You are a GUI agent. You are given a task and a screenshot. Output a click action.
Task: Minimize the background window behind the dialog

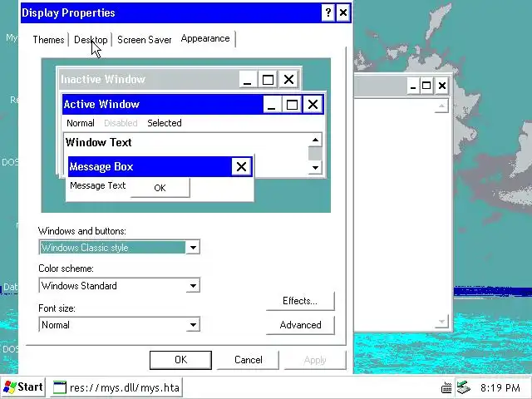[x=413, y=86]
